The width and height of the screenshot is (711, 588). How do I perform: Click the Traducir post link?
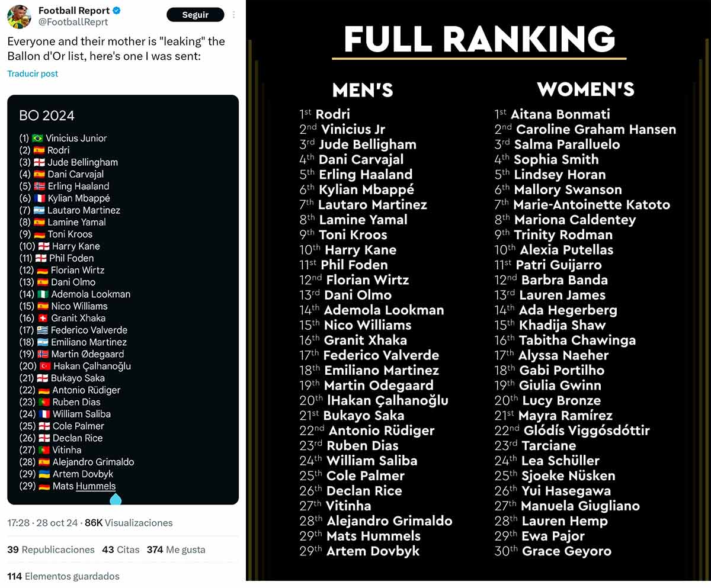[x=33, y=73]
